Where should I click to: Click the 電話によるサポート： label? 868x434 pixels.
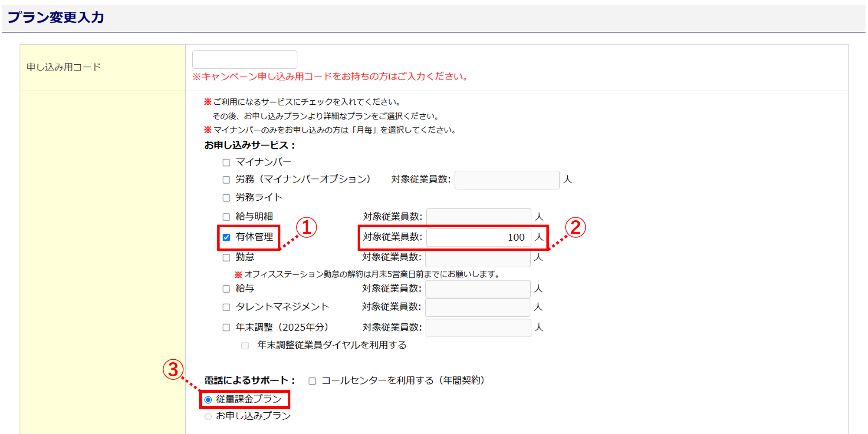click(250, 381)
